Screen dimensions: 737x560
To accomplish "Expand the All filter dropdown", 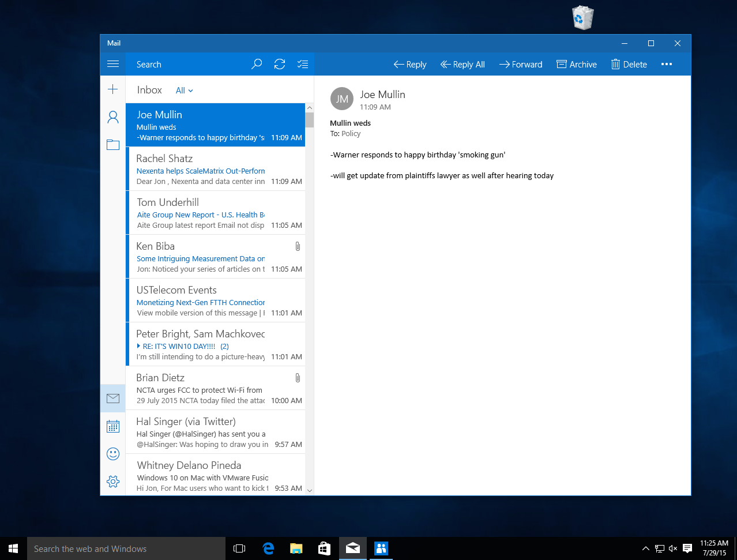I will (185, 91).
